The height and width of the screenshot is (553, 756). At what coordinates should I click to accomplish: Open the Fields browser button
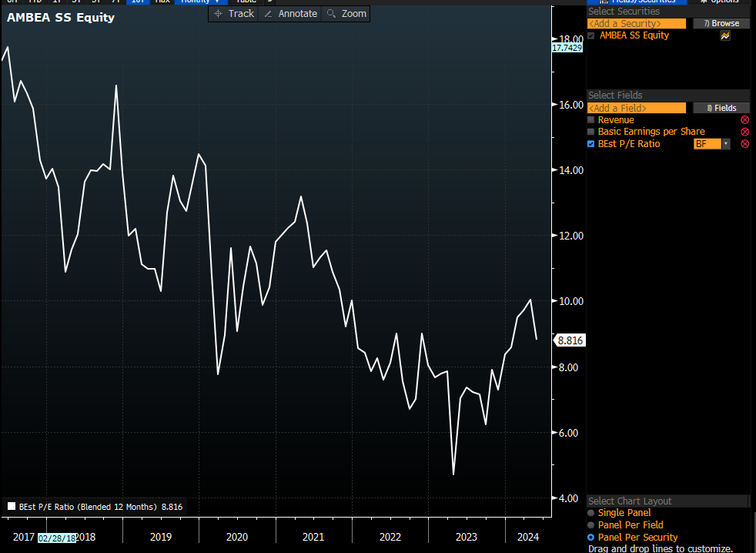[721, 108]
